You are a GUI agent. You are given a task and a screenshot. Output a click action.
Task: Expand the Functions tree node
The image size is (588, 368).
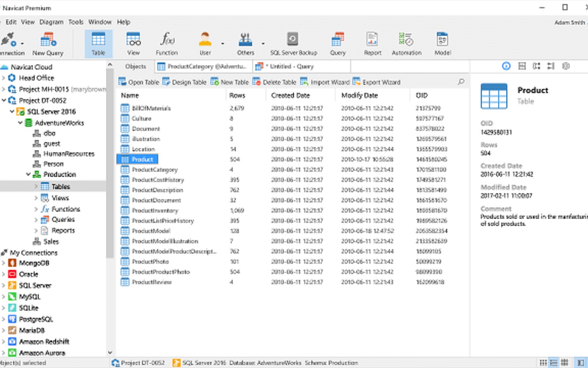[36, 209]
